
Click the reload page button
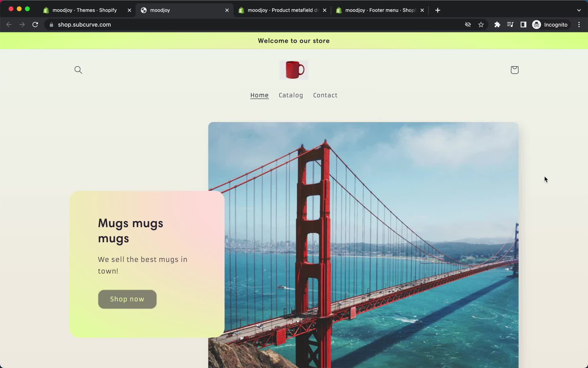pos(36,24)
